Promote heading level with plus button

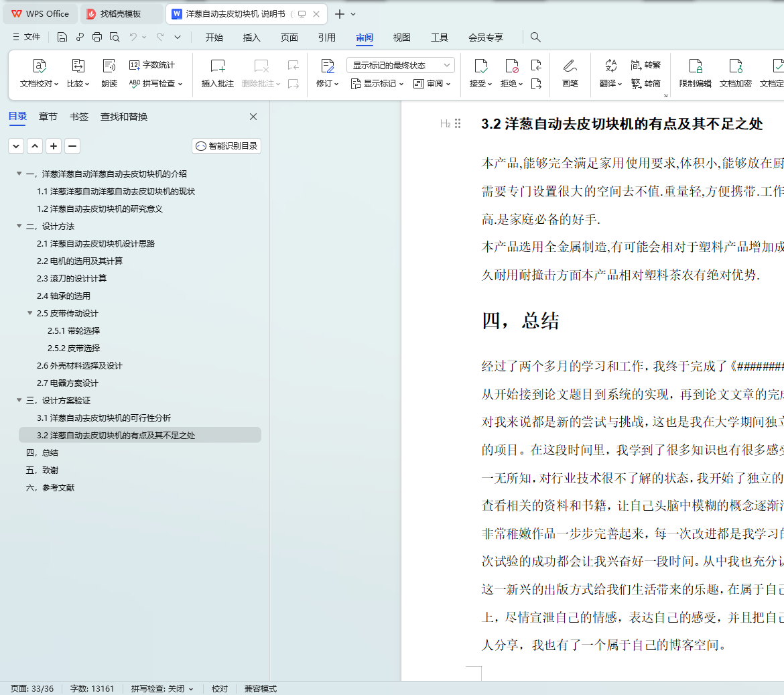tap(54, 146)
